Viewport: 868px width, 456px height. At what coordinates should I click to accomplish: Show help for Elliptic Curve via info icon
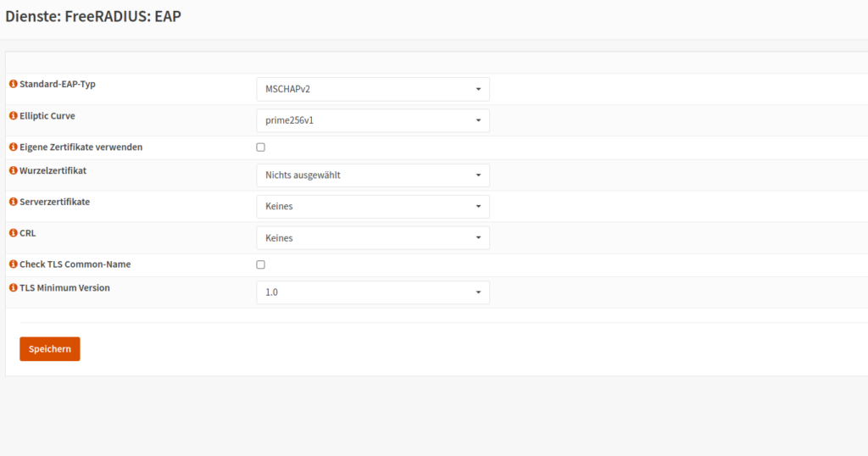click(x=14, y=115)
